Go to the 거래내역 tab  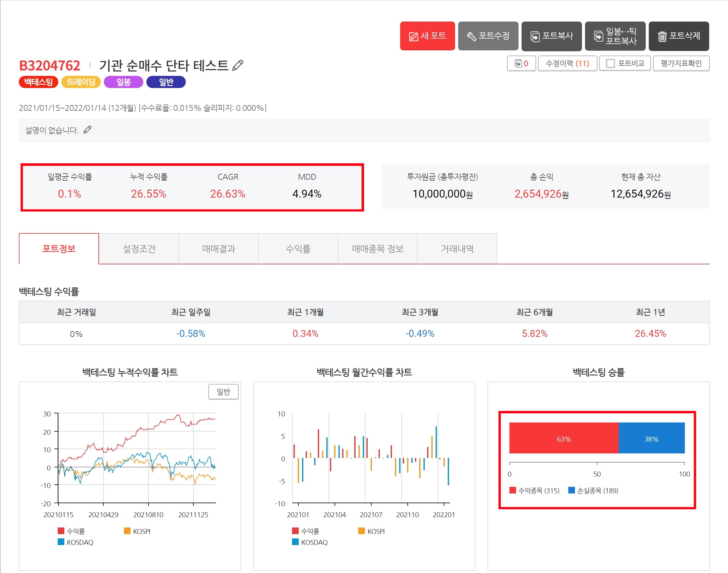457,249
